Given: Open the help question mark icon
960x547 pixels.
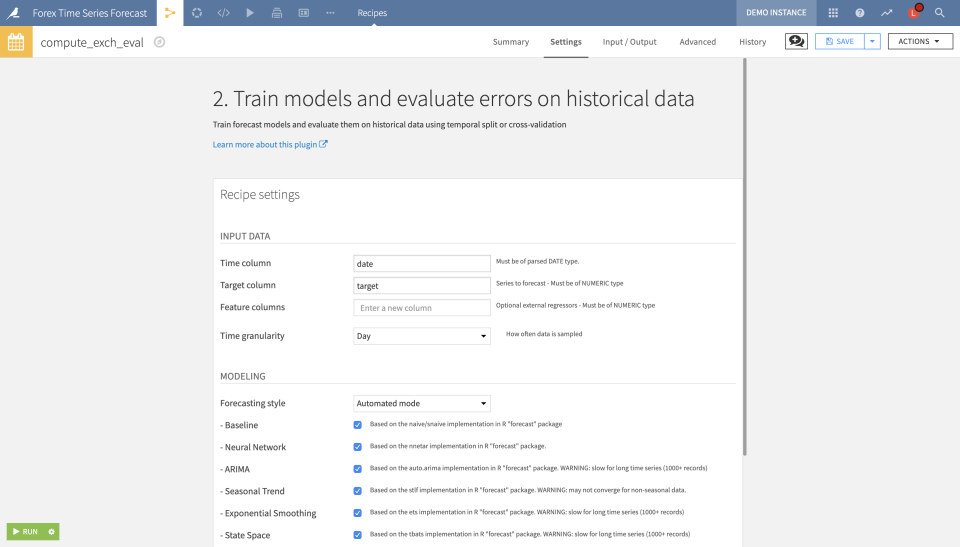Looking at the screenshot, I should (x=860, y=12).
